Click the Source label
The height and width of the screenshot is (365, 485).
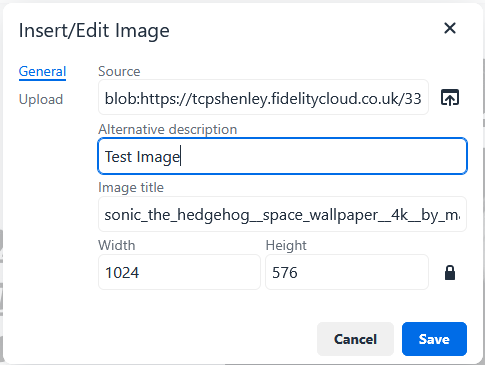tap(119, 71)
